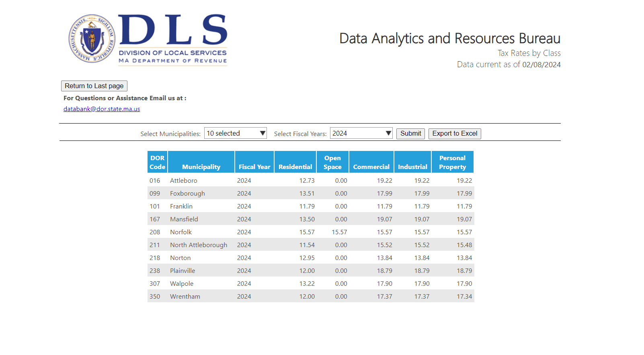Click the DOR Code column header
Image resolution: width=644 pixels, height=355 pixels.
click(x=157, y=162)
